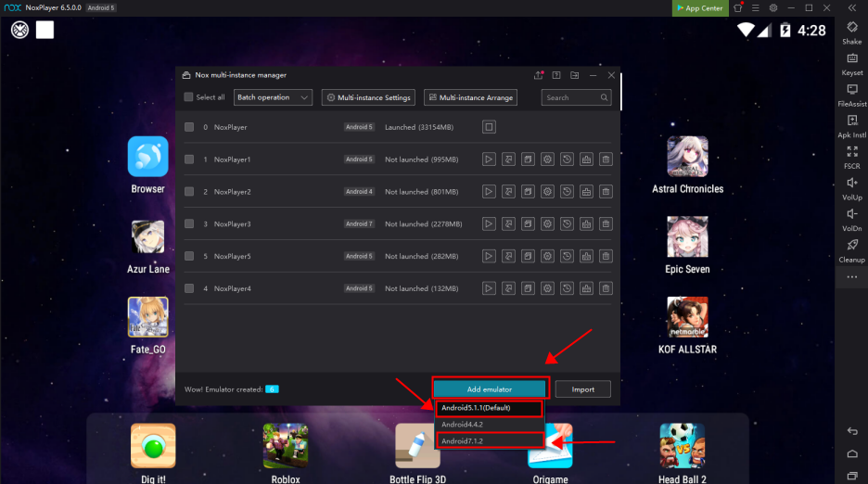Create desktop shortcut for NoxPlayer1
The height and width of the screenshot is (484, 868).
click(x=508, y=159)
